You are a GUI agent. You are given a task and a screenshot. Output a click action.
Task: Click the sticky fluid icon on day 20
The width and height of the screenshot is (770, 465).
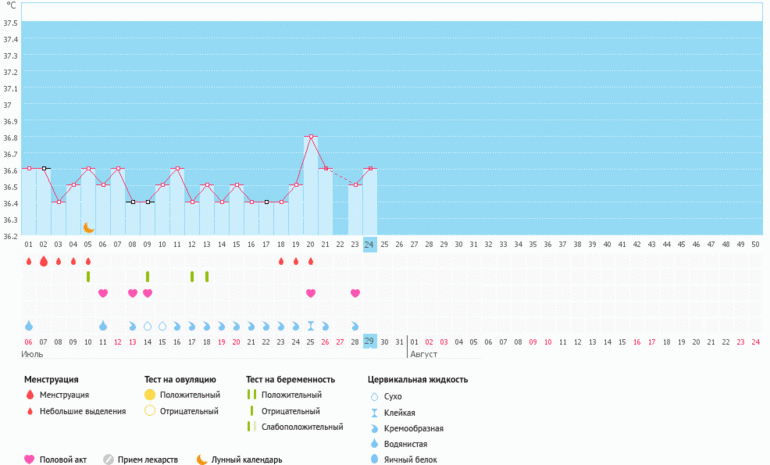point(311,326)
